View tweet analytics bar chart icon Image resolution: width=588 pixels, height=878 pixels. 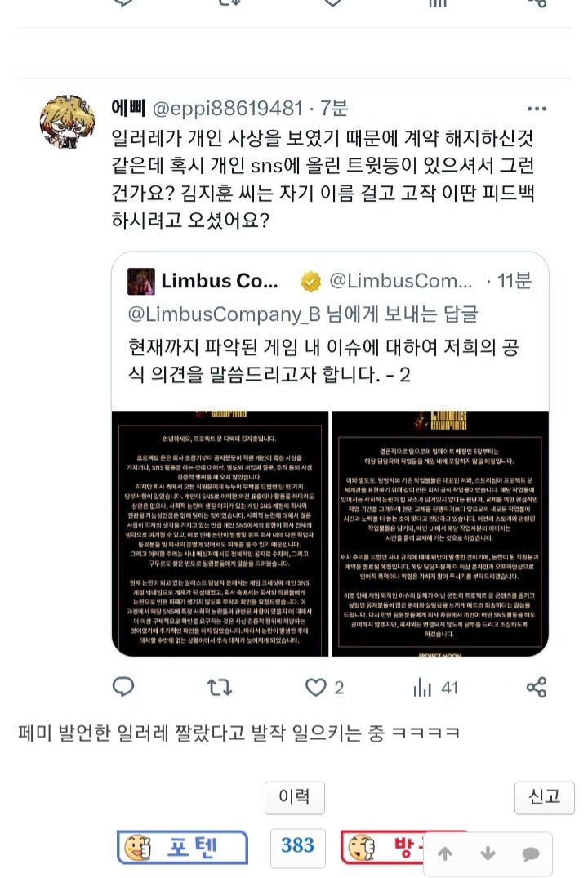click(x=423, y=687)
